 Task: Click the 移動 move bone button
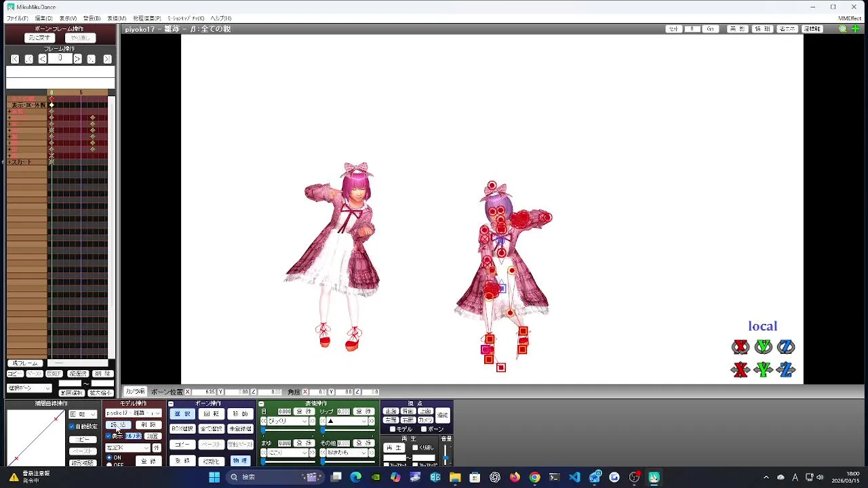click(240, 413)
